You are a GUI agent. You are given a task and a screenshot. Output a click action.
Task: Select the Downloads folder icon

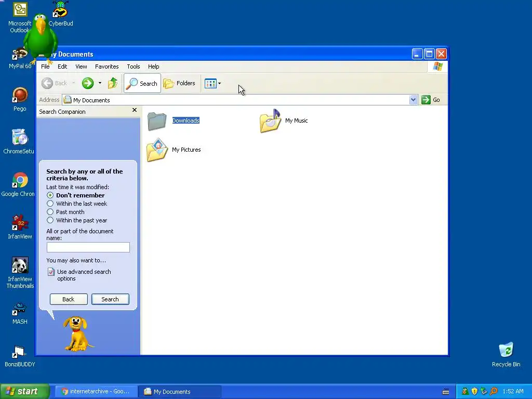(157, 121)
